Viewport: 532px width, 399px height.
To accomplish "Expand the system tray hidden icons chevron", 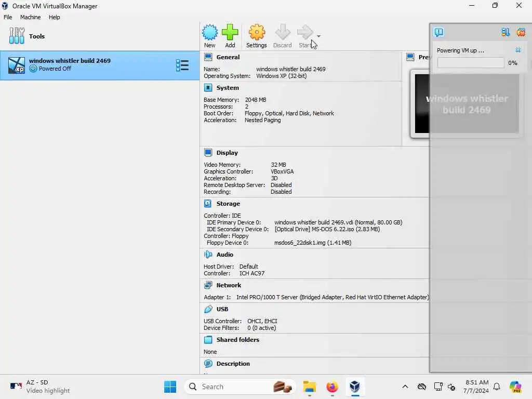I will point(405,387).
